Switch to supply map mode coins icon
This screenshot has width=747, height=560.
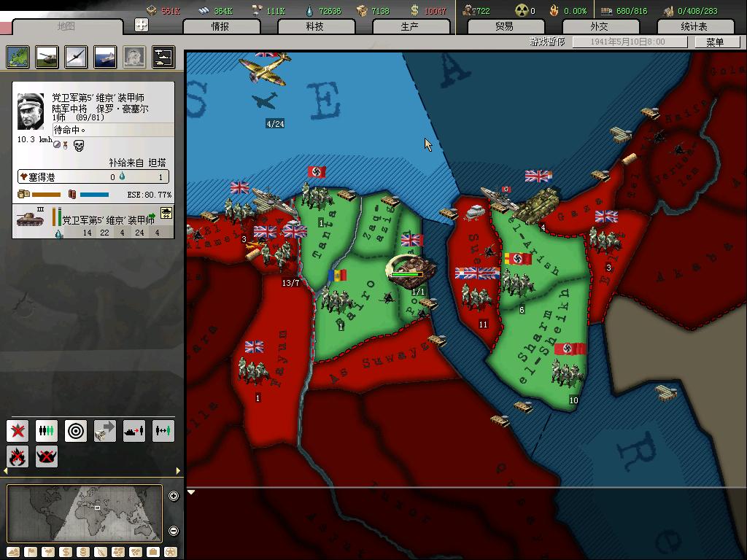(x=83, y=552)
